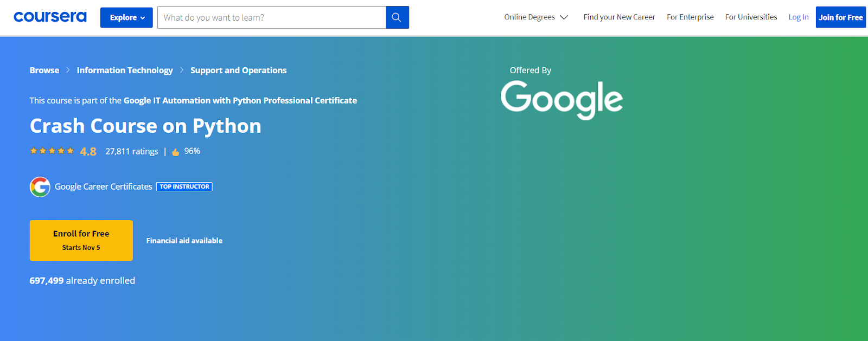Click the Crash Course on Python title

145,126
